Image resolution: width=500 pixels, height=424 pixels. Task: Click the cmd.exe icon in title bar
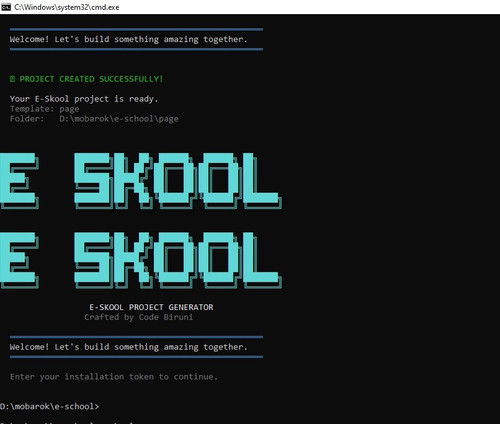[6, 7]
